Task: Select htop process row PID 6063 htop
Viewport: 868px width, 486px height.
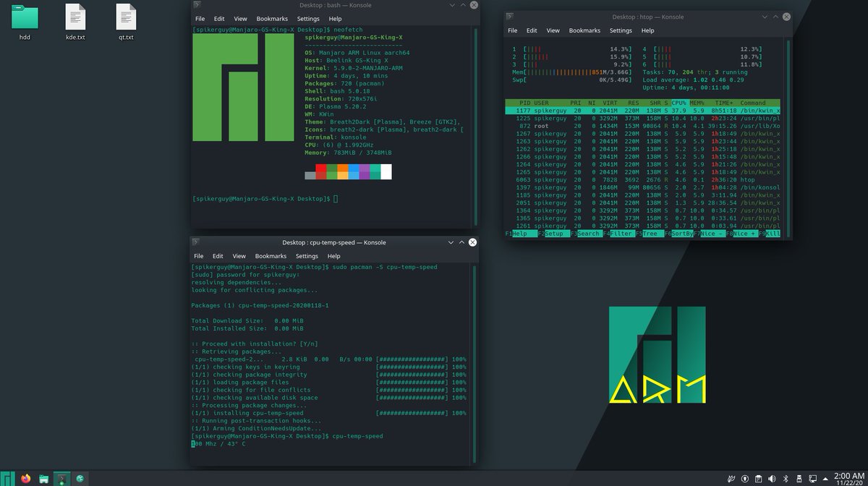Action: click(x=643, y=180)
